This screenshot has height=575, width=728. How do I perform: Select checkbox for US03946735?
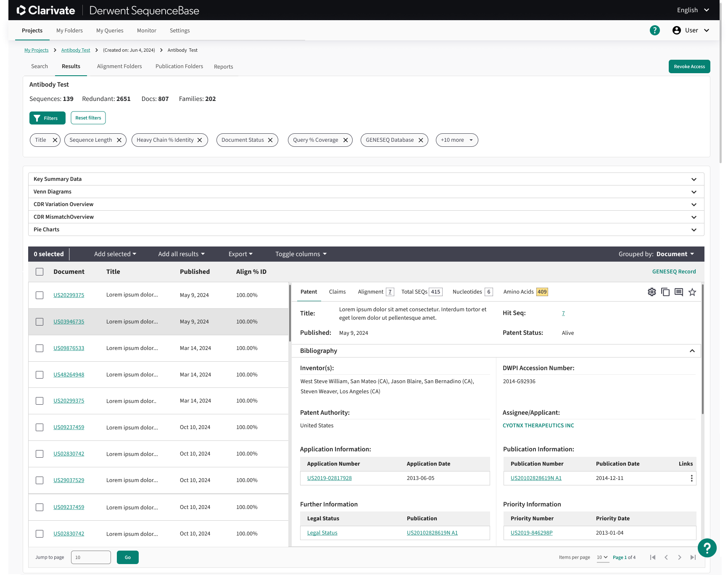(40, 322)
